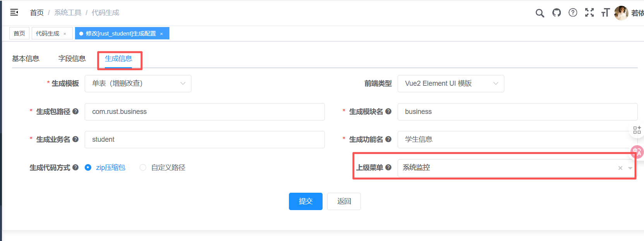Click help icon beside 生成包路径
This screenshot has width=644, height=241.
(x=75, y=111)
